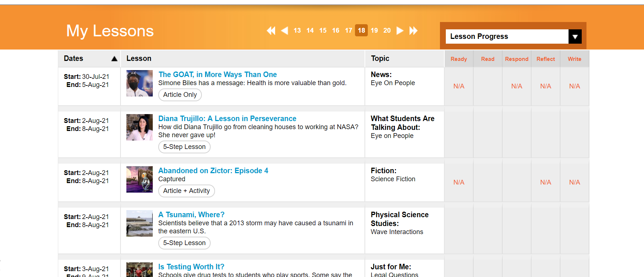The height and width of the screenshot is (277, 644).
Task: Open the Lesson Progress dropdown
Action: (x=507, y=36)
